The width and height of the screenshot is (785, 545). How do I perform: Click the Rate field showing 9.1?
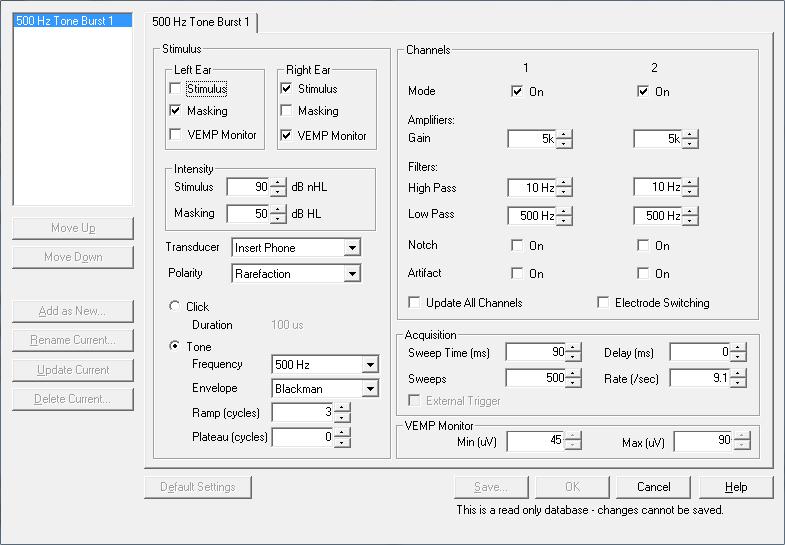pyautogui.click(x=700, y=378)
